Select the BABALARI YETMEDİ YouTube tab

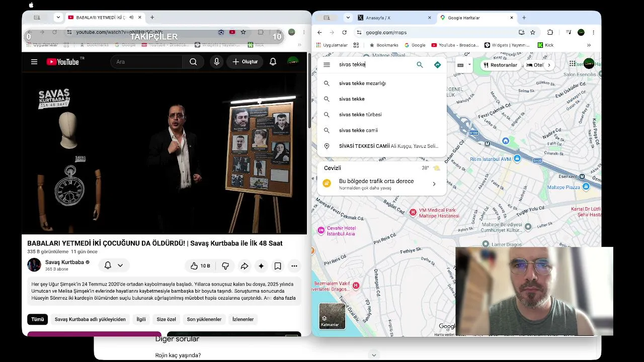106,18
